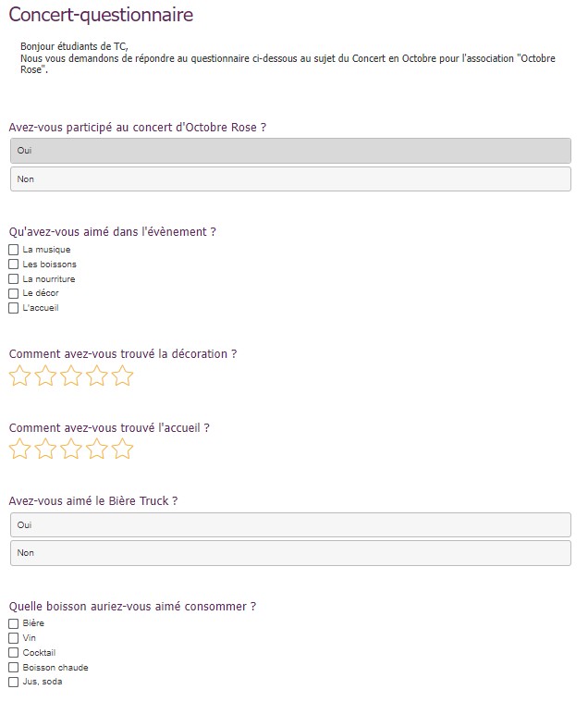The width and height of the screenshot is (588, 714).
Task: Check the Jus, soda checkbox
Action: click(14, 683)
